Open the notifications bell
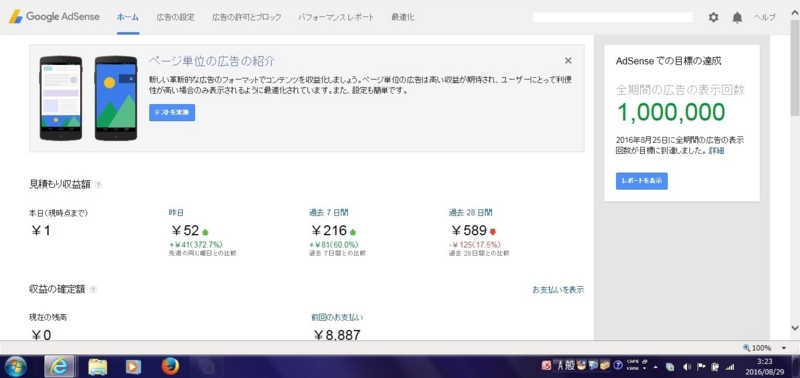 [737, 17]
